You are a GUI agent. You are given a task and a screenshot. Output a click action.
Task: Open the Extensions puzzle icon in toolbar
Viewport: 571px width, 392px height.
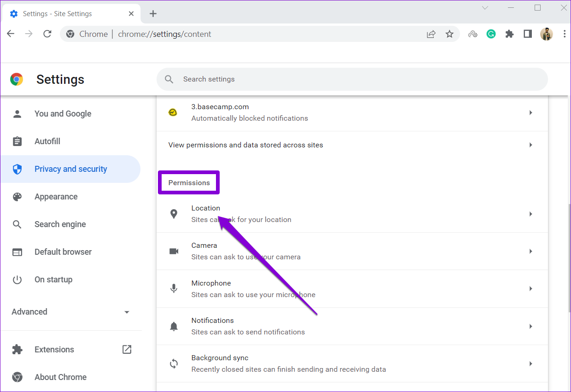click(509, 34)
